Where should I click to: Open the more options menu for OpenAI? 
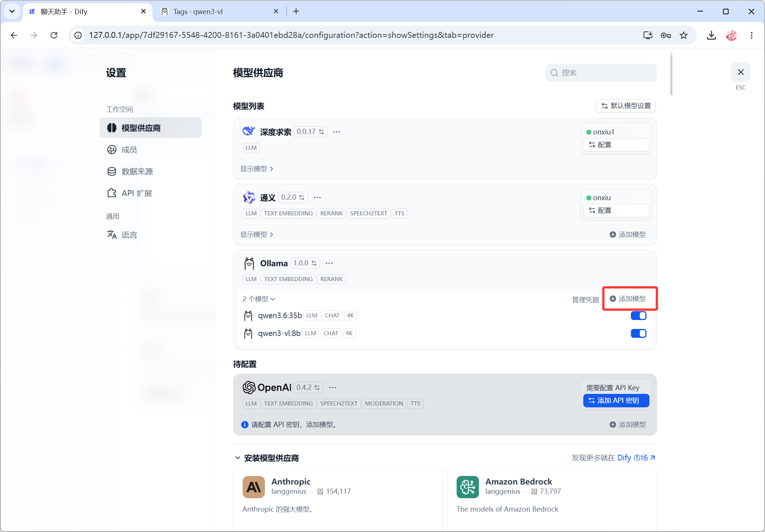pos(333,388)
